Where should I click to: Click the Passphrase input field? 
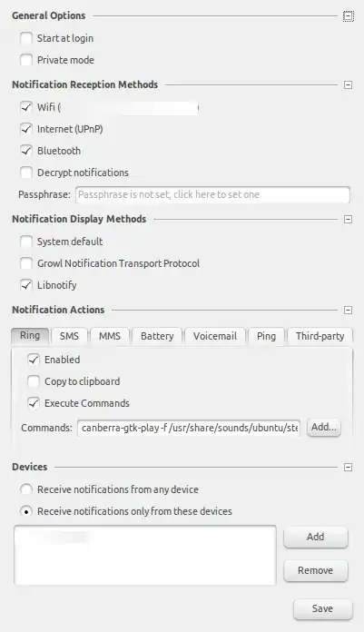click(x=212, y=194)
